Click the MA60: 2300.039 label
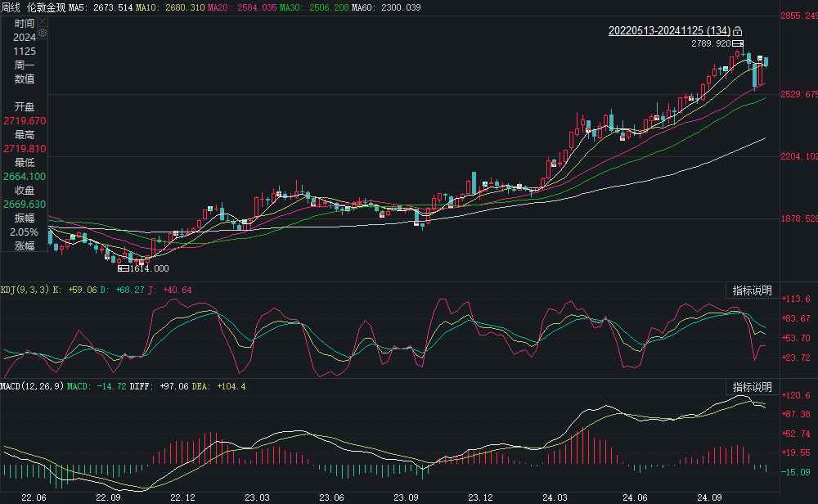The image size is (818, 504). 386,7
